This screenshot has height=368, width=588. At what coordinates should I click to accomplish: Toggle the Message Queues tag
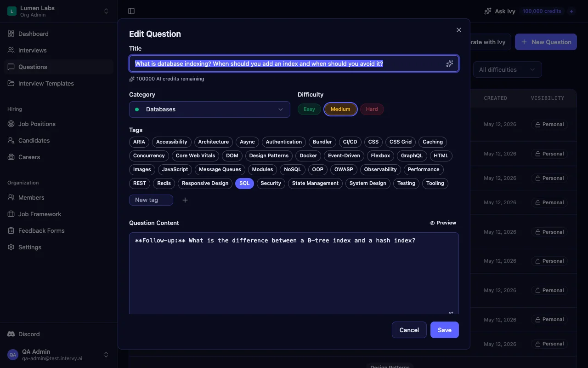pos(220,169)
